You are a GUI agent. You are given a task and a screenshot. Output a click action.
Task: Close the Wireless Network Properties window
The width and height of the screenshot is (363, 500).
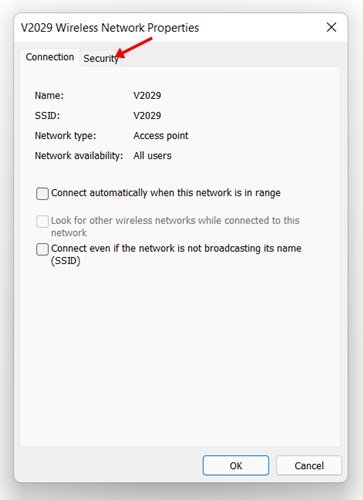[331, 27]
